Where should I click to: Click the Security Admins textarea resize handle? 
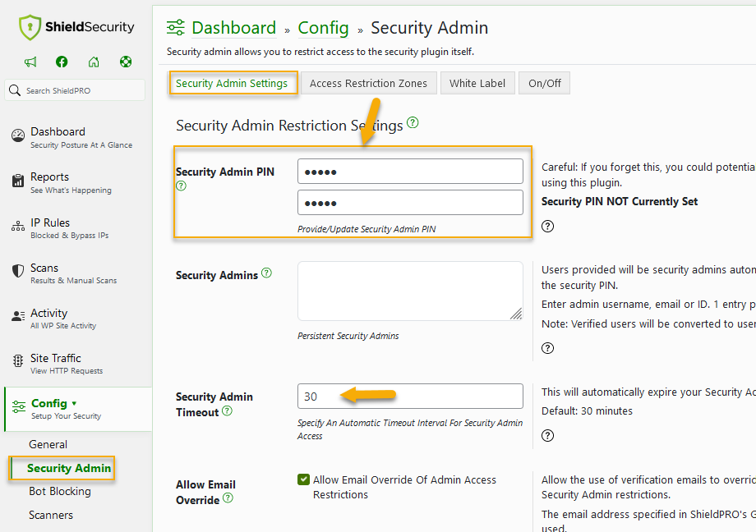(516, 314)
